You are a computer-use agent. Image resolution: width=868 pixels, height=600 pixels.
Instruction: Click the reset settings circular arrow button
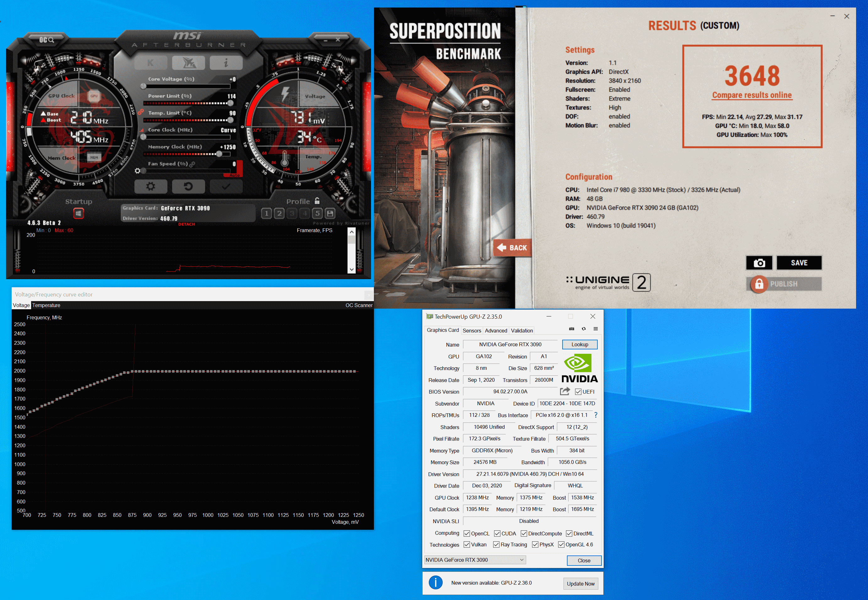point(188,186)
